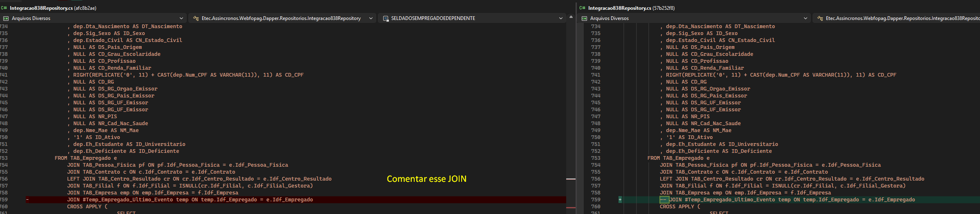Click the highlighted comment dashes before JOIN on right line 759
Image resolution: width=980 pixels, height=214 pixels.
[664, 200]
